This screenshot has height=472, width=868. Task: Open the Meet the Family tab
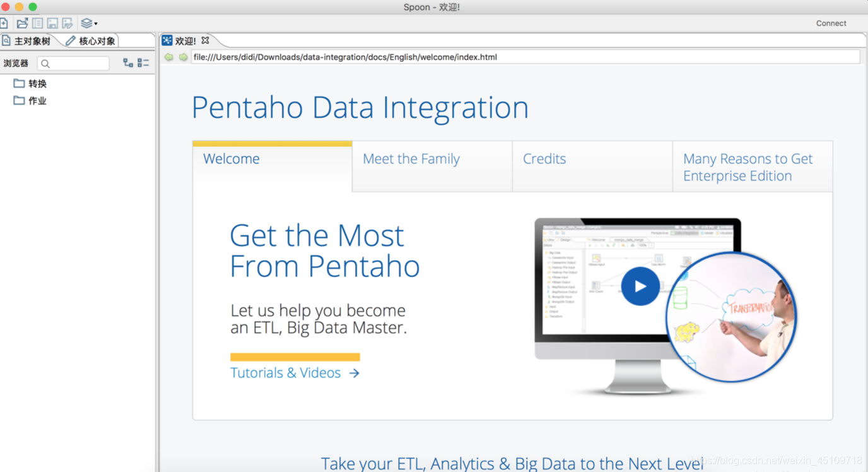(x=432, y=166)
